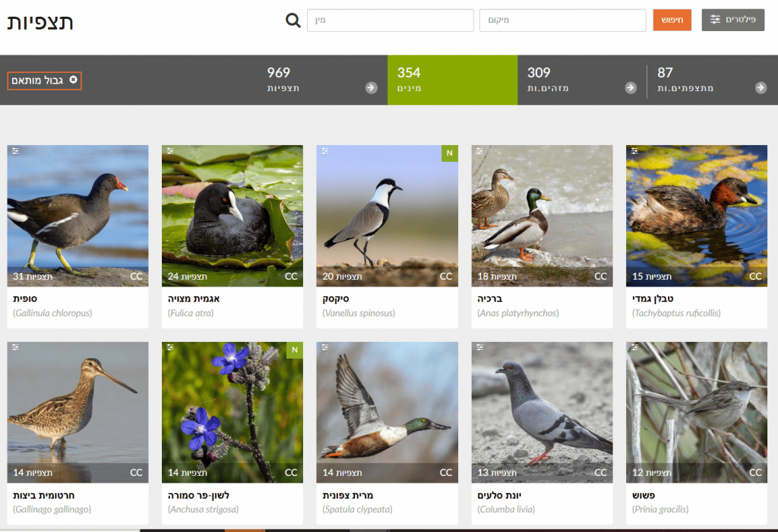This screenshot has height=532, width=778.
Task: Click the green N badge on the סיקסק card
Action: coord(449,154)
